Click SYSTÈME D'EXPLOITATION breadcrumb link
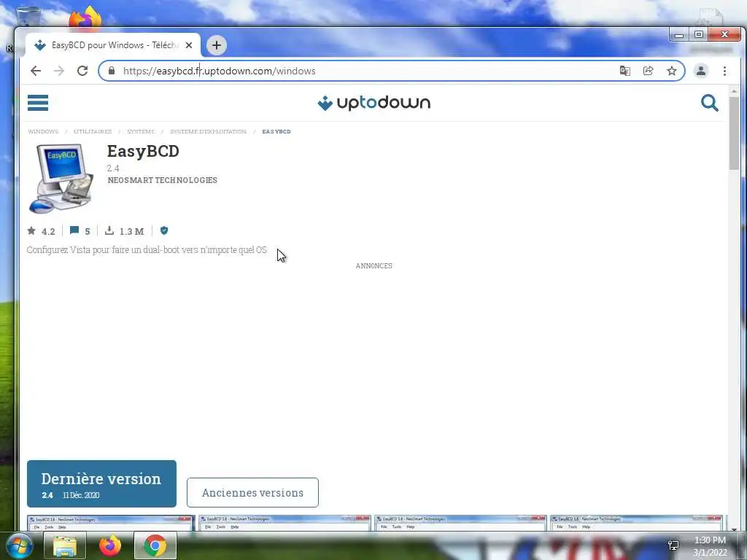The image size is (747, 560). pos(208,131)
